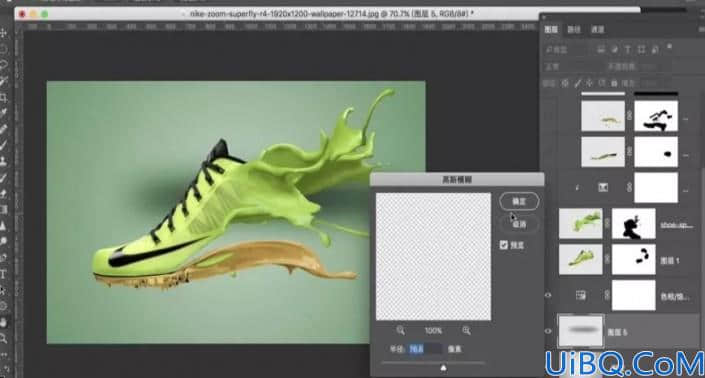Select the Eraser tool
Image resolution: width=705 pixels, height=378 pixels.
point(4,193)
